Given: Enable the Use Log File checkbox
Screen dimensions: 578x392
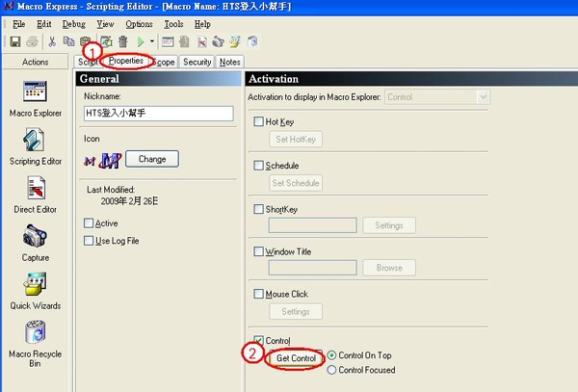Looking at the screenshot, I should tap(89, 241).
